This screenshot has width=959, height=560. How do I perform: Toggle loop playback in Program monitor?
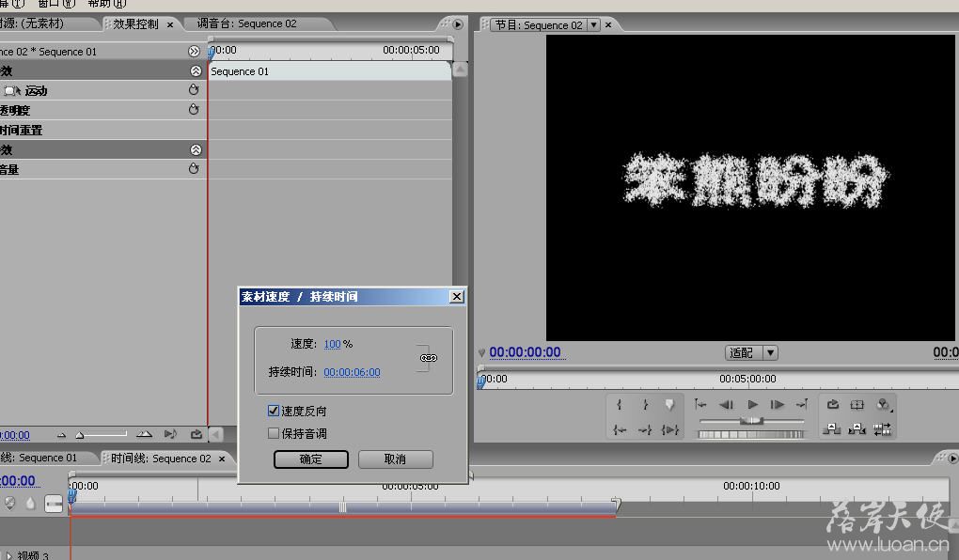point(832,405)
